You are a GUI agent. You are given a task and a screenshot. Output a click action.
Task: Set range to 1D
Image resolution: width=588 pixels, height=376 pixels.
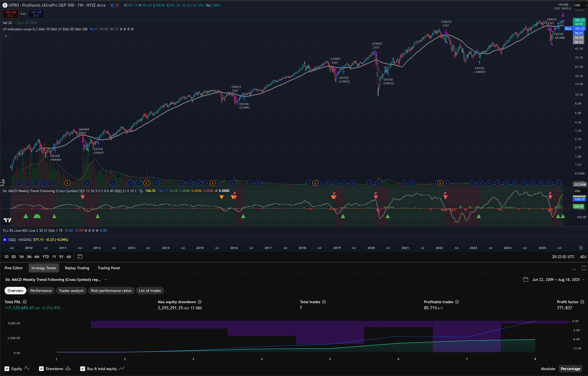[6, 256]
